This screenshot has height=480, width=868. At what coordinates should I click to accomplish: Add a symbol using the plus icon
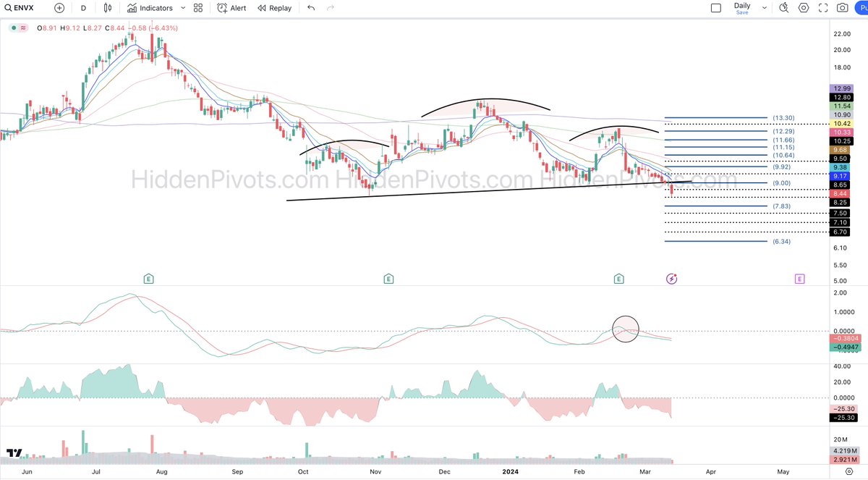[58, 8]
